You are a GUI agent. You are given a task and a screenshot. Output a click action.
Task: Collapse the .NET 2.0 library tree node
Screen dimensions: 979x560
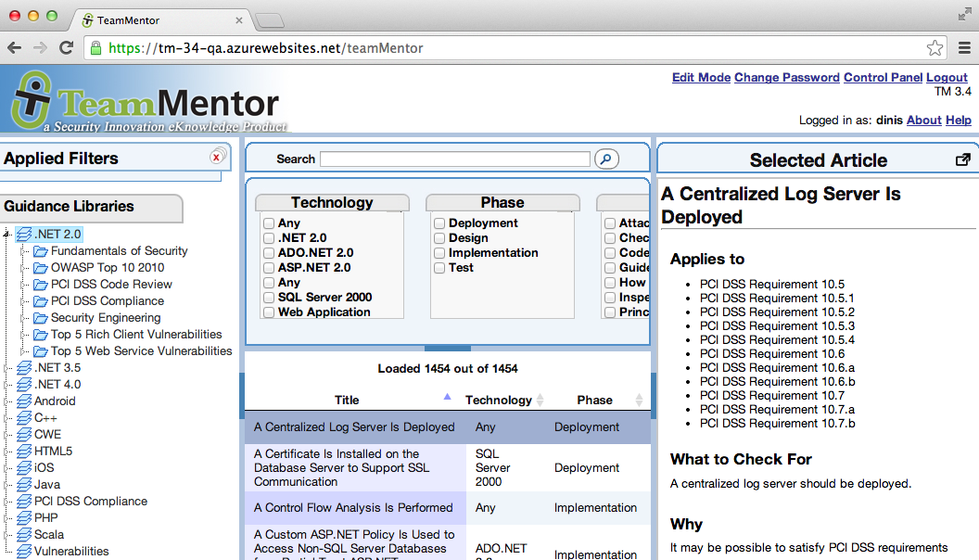point(7,235)
